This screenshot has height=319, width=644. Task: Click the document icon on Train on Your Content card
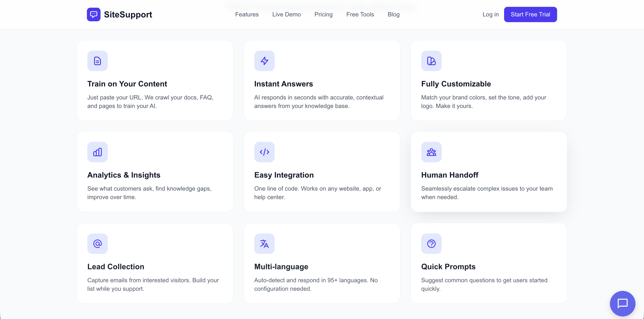(x=97, y=61)
